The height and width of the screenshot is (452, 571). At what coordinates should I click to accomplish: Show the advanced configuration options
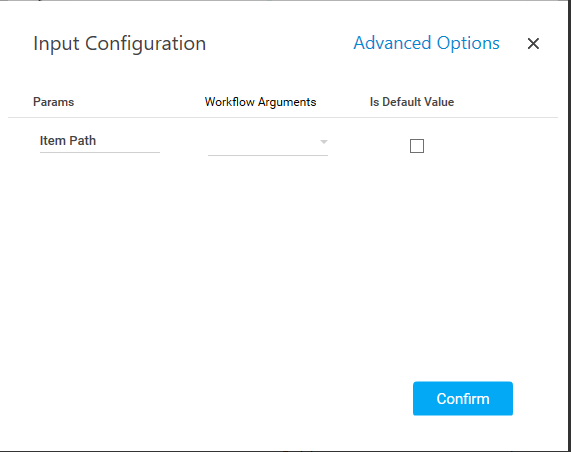click(x=426, y=43)
